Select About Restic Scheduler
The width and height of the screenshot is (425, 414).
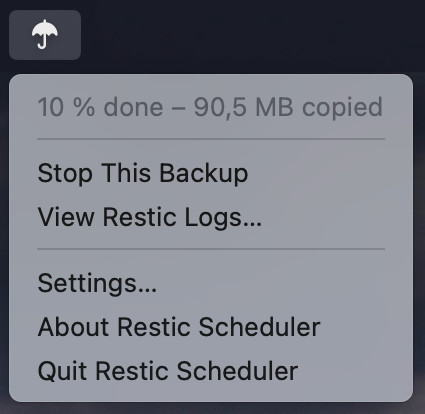[211, 327]
